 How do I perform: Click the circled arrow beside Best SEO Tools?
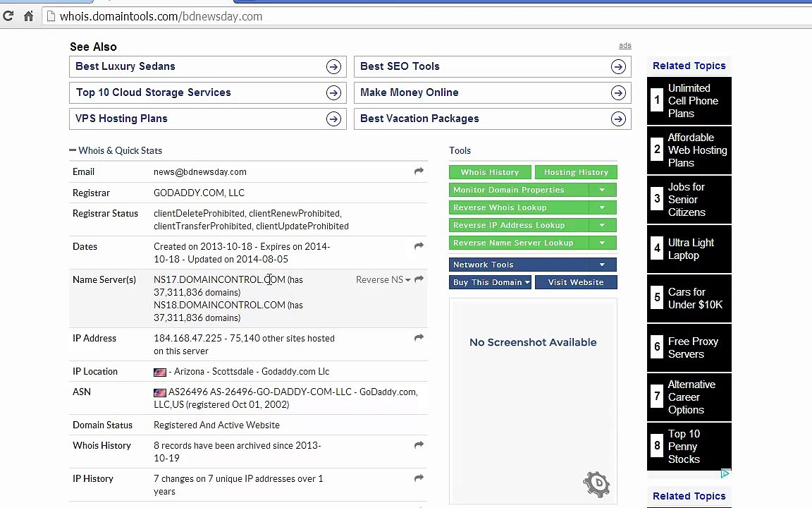[618, 66]
